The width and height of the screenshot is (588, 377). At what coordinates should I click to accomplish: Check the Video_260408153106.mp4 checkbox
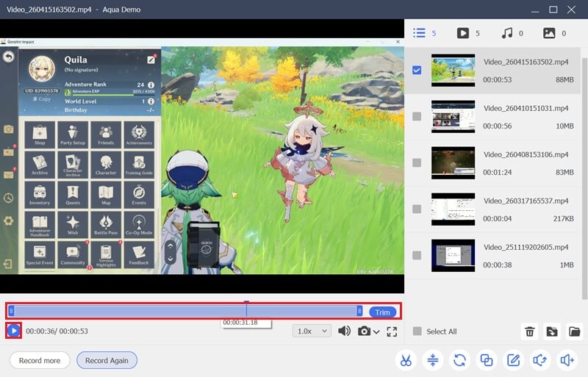pos(417,163)
